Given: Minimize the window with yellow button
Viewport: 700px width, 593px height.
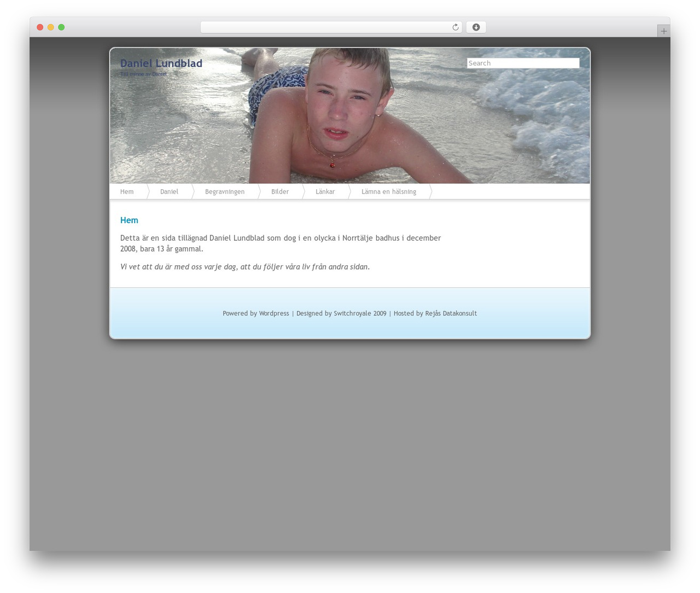Looking at the screenshot, I should [x=51, y=27].
